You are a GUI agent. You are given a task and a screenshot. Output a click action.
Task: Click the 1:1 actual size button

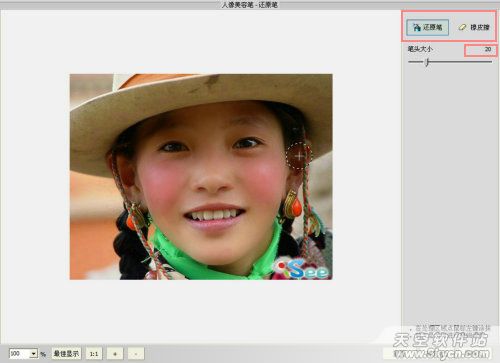coord(94,353)
